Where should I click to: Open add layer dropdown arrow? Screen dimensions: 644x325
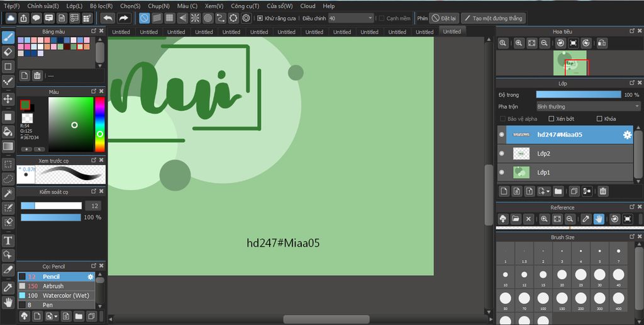coord(545,191)
